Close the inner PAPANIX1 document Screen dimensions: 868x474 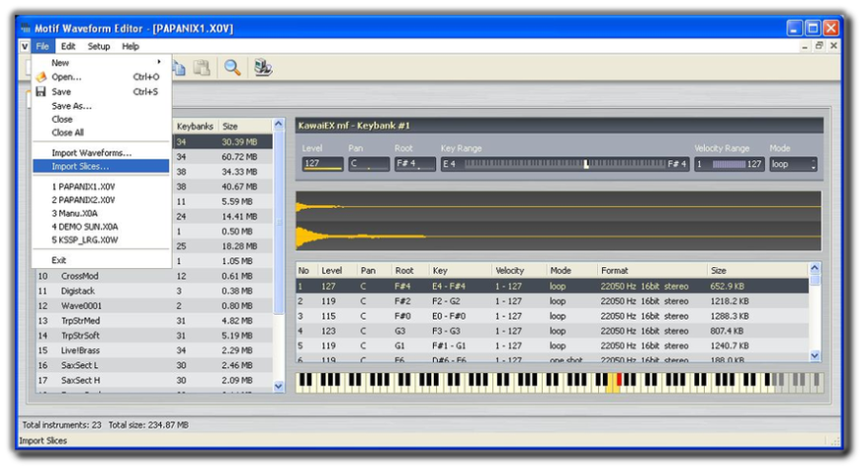833,46
